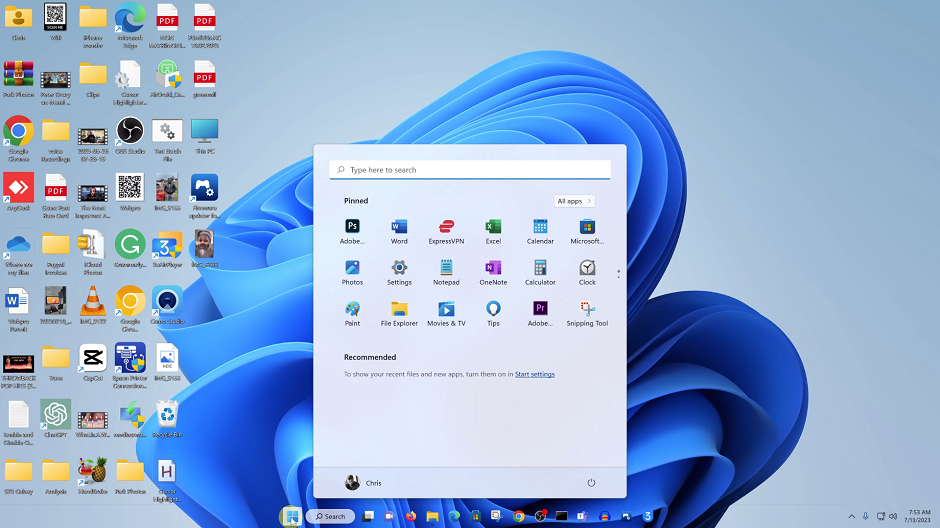
Task: Show hidden icons in the system tray
Action: [852, 516]
